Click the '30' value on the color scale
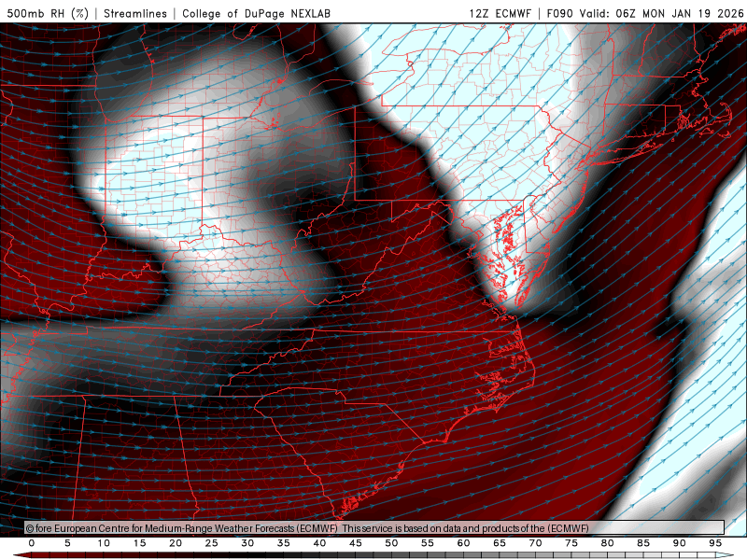Image resolution: width=747 pixels, height=560 pixels. [x=247, y=543]
